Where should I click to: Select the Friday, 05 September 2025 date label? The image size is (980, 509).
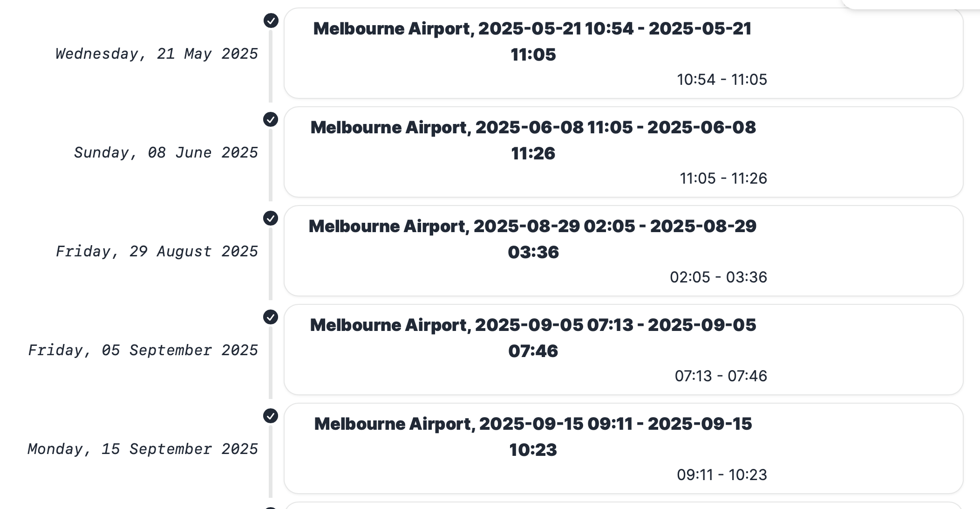pyautogui.click(x=143, y=351)
